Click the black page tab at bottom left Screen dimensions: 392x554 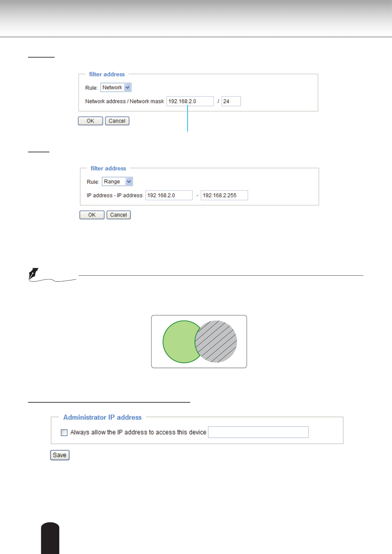pyautogui.click(x=50, y=538)
